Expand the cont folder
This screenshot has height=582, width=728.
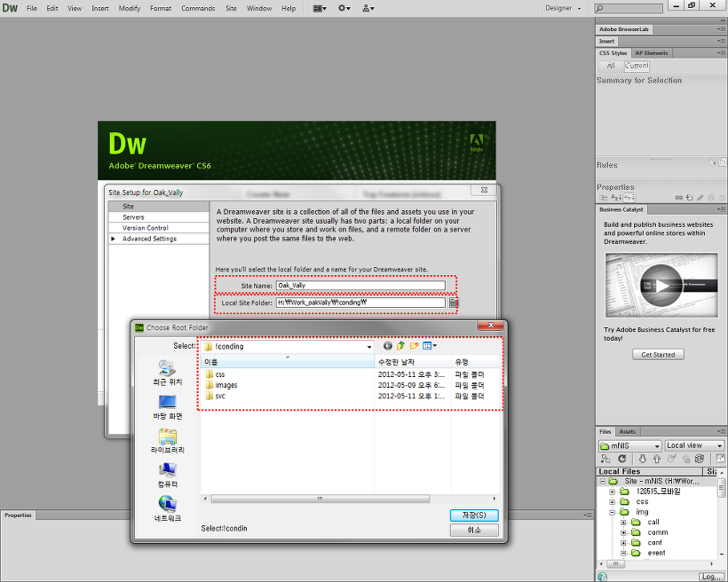(x=623, y=543)
